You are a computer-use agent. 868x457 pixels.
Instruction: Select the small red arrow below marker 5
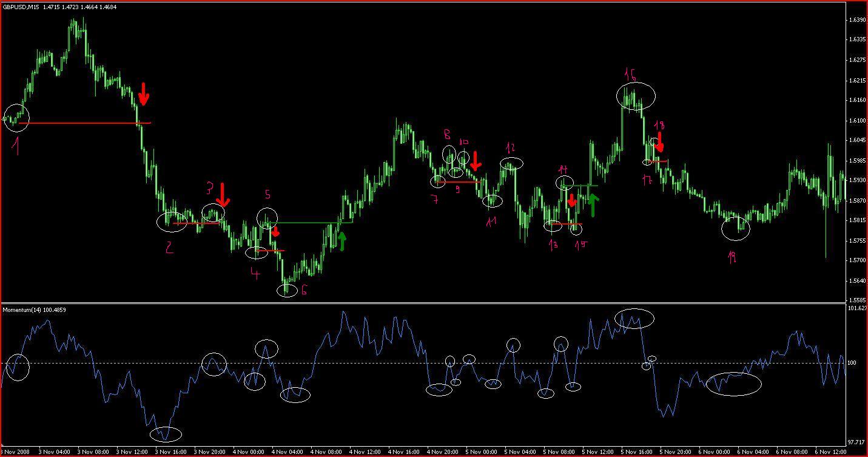coord(275,232)
